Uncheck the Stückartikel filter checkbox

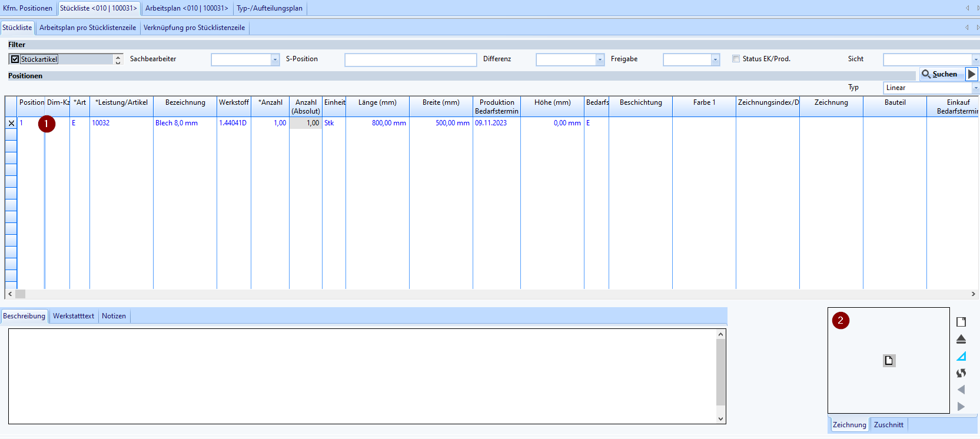point(15,59)
